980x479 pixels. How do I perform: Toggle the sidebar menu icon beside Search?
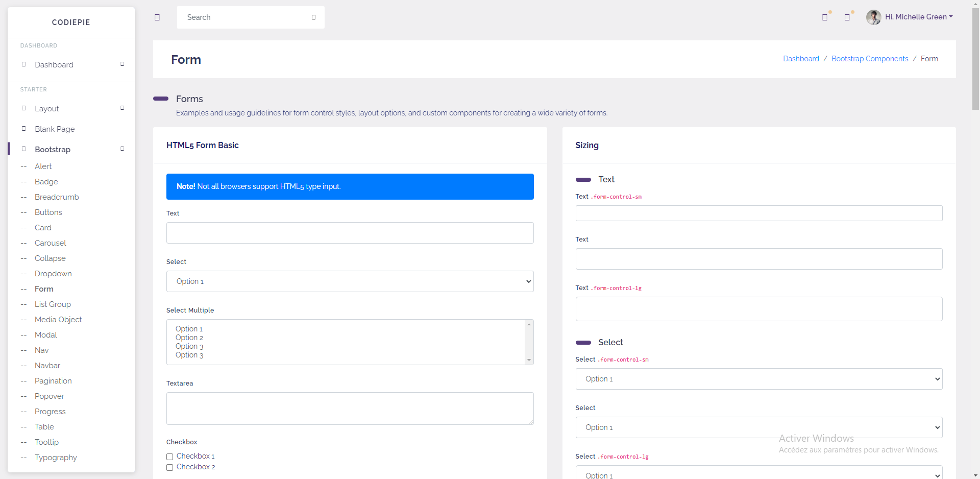(157, 17)
